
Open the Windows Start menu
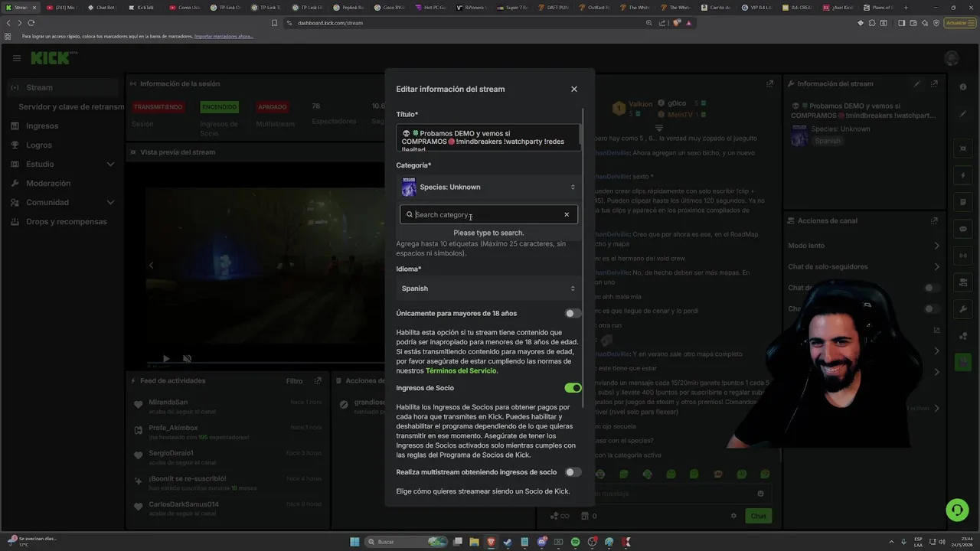click(354, 542)
